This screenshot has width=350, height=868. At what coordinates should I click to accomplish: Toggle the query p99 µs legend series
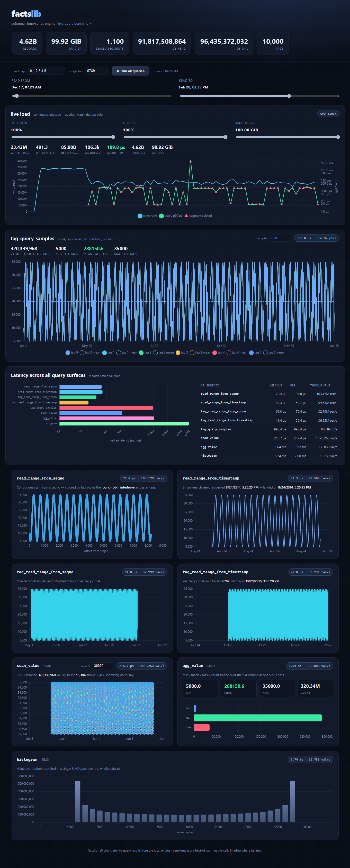pos(170,216)
